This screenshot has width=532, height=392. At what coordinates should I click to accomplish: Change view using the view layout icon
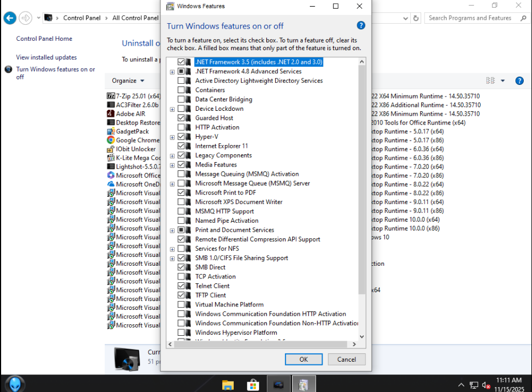(x=490, y=80)
